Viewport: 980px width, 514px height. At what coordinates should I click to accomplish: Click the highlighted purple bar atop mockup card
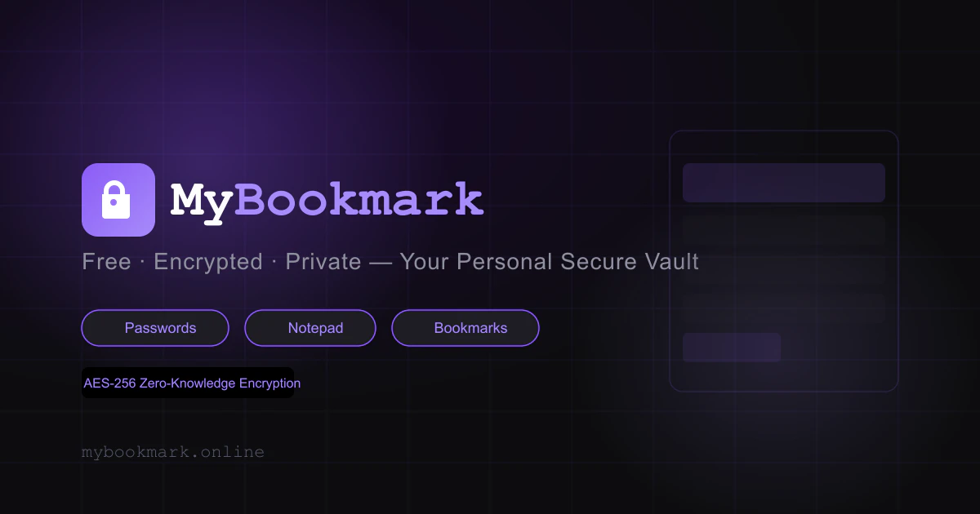784,183
